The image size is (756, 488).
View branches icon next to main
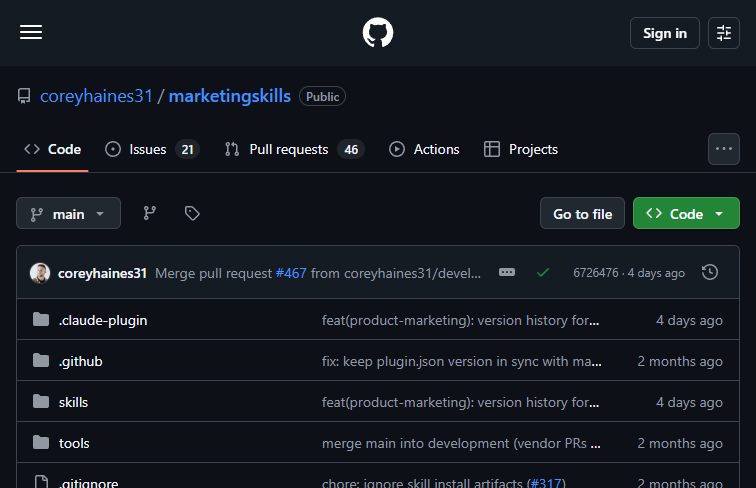pyautogui.click(x=149, y=213)
